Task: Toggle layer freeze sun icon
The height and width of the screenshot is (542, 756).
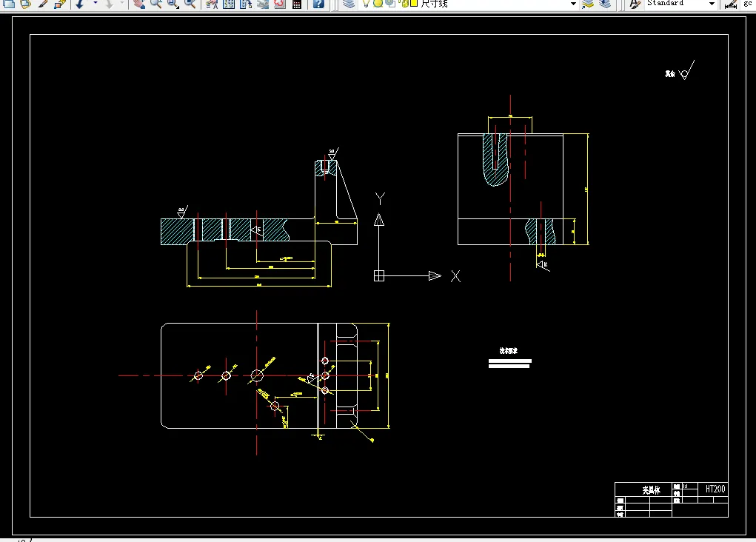Action: (x=378, y=4)
